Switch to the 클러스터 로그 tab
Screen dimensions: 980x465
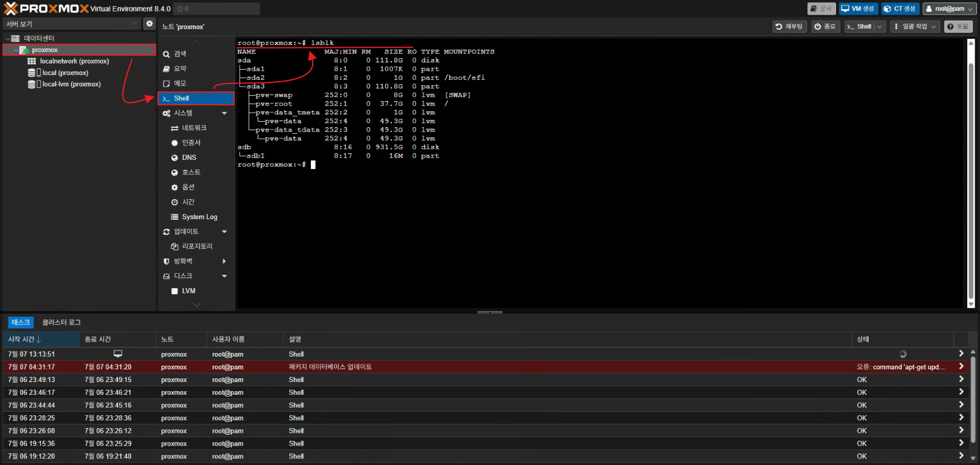pos(61,322)
